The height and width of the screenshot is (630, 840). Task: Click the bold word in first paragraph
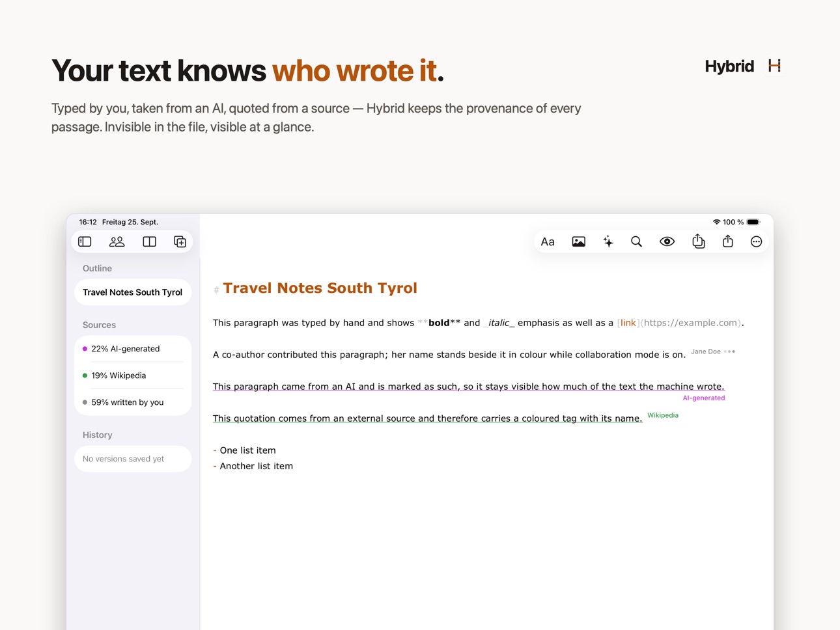click(439, 323)
